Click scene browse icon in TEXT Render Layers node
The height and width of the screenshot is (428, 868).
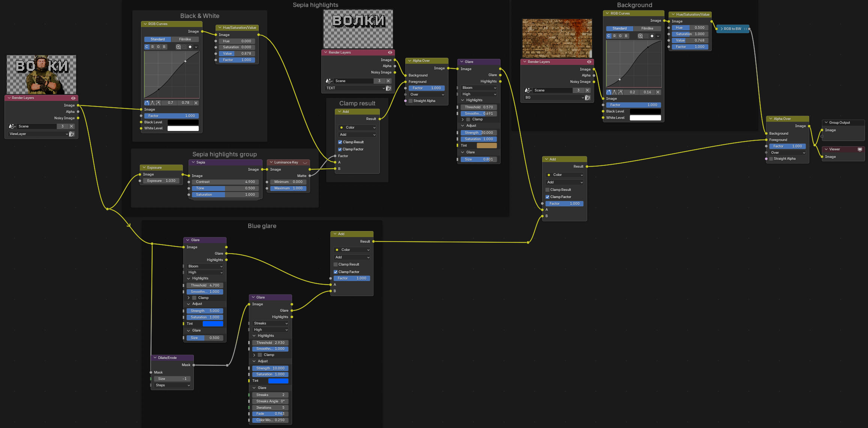[x=329, y=81]
